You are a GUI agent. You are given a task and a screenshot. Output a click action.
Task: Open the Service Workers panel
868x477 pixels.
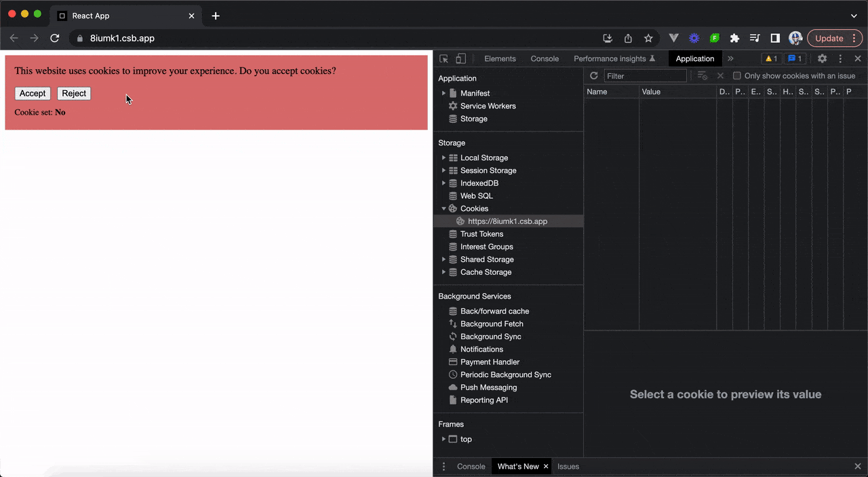tap(488, 106)
